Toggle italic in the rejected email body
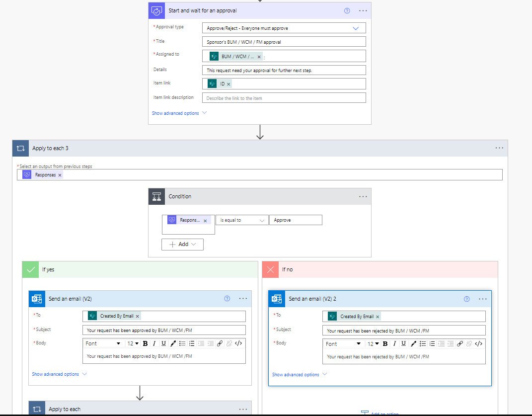The width and height of the screenshot is (532, 416). tap(394, 343)
